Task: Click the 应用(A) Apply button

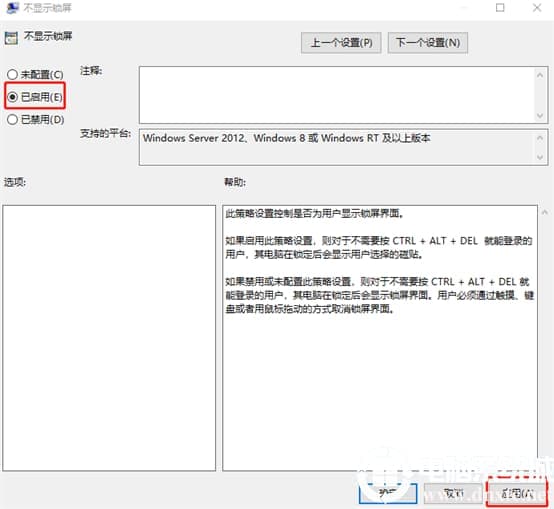Action: pyautogui.click(x=517, y=493)
